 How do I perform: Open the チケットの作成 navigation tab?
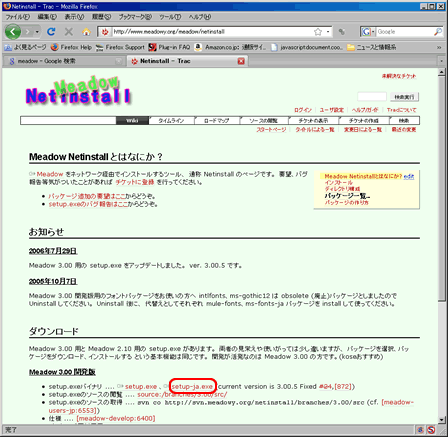tap(364, 120)
